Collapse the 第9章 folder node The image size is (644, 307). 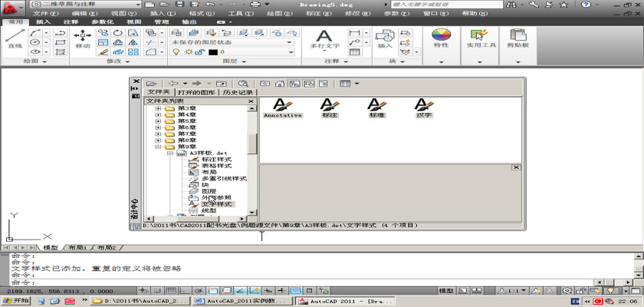(x=158, y=147)
